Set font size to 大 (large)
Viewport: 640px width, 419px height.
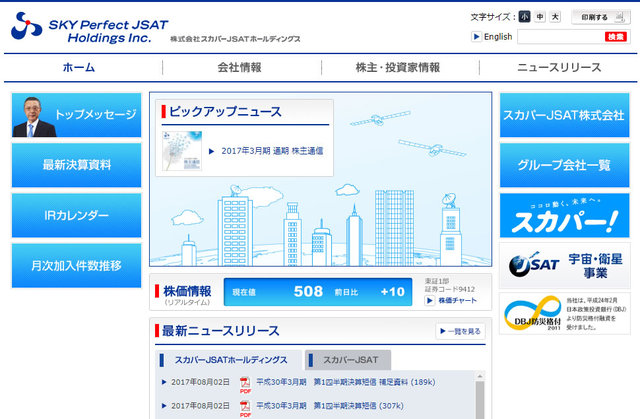555,17
